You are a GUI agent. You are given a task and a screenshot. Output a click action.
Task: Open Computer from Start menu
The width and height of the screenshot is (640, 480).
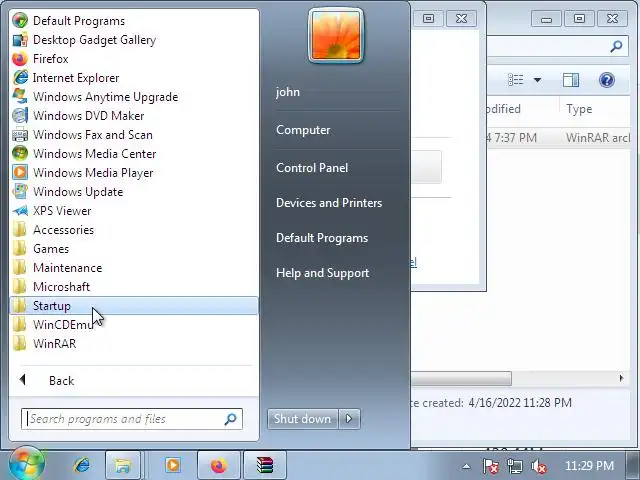point(303,130)
